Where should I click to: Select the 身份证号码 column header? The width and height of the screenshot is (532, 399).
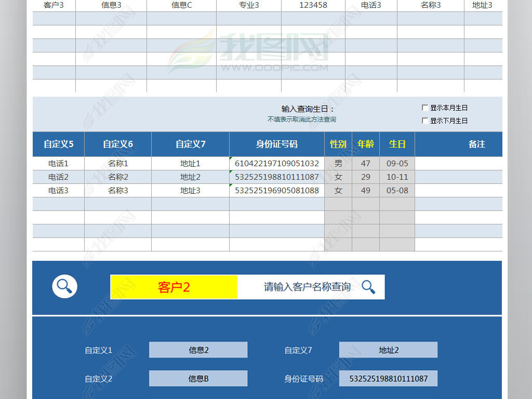pyautogui.click(x=277, y=144)
